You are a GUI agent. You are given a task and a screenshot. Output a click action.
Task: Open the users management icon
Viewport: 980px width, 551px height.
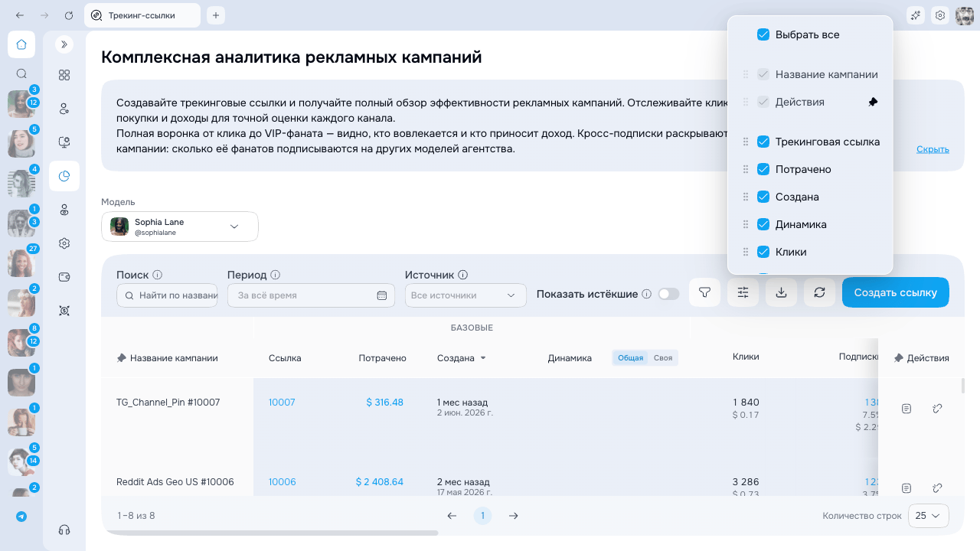coord(64,109)
